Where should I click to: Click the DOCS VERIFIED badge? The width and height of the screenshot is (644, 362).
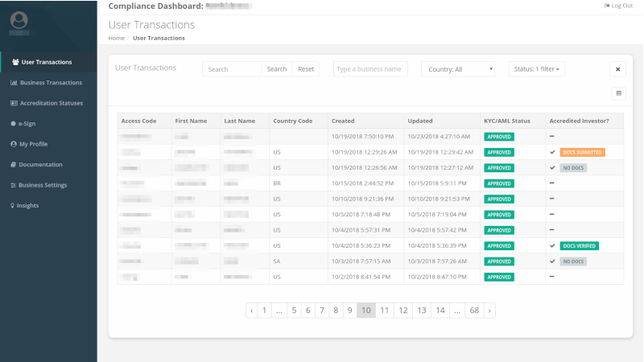point(579,246)
